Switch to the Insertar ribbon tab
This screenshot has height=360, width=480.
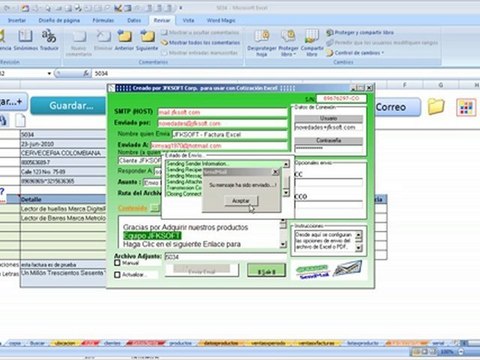click(17, 20)
